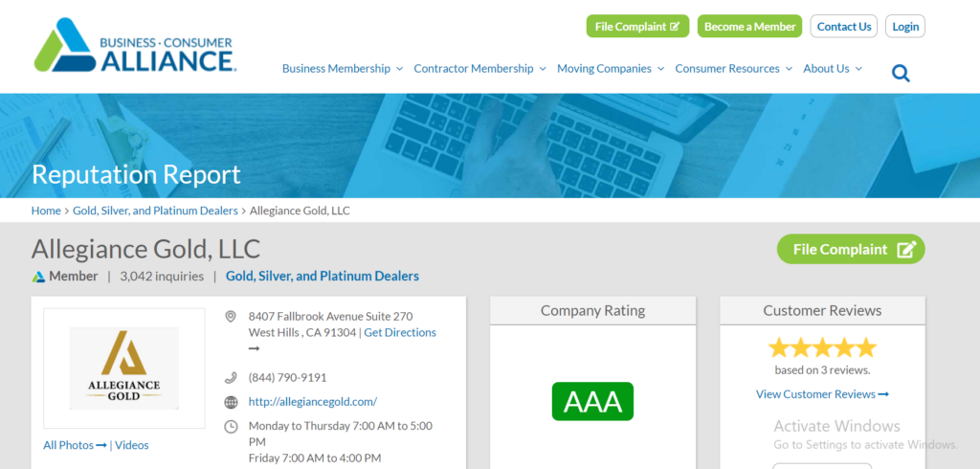
Task: Click the clock business hours icon
Action: [x=231, y=427]
